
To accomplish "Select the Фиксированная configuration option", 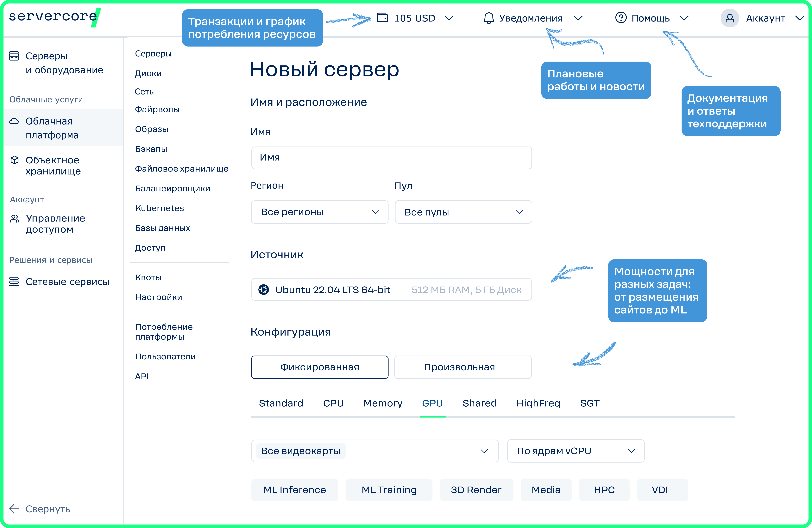I will [x=320, y=367].
